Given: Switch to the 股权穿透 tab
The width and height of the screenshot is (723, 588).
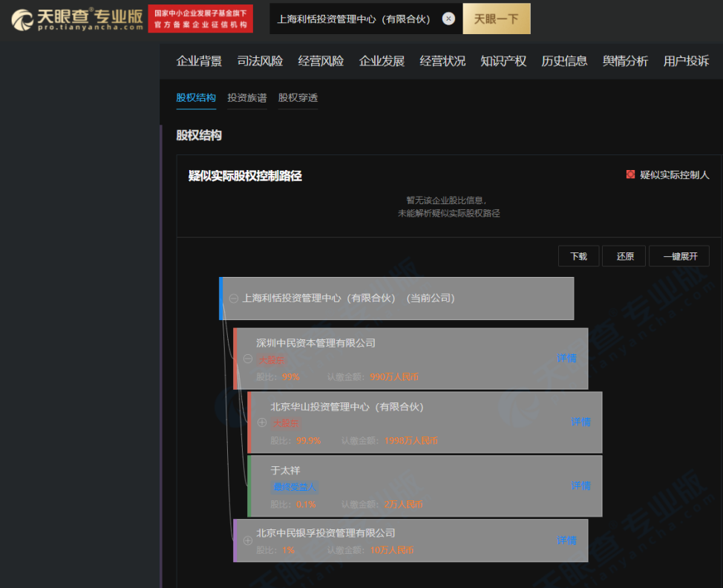Looking at the screenshot, I should [x=298, y=98].
